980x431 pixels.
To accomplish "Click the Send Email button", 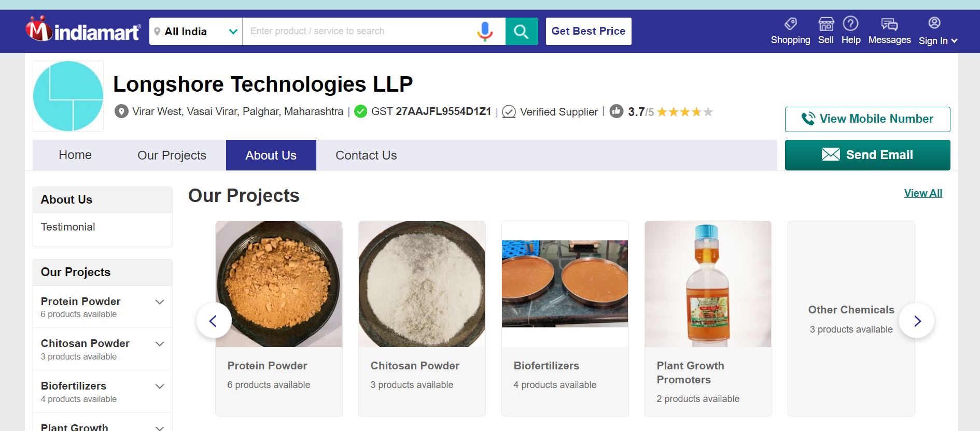I will tap(867, 155).
